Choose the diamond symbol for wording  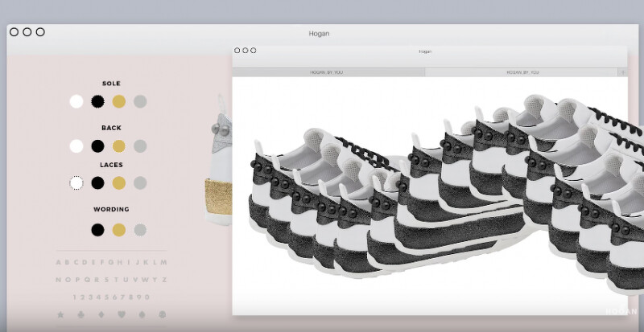click(x=101, y=314)
